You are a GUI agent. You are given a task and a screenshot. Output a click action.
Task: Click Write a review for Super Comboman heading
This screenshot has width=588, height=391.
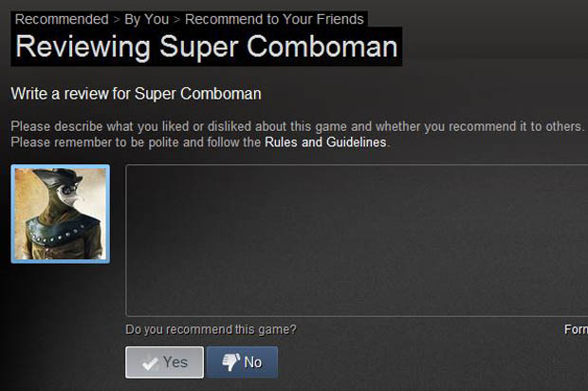click(x=136, y=94)
